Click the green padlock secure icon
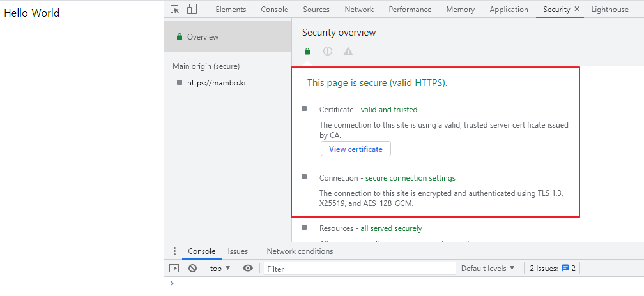The width and height of the screenshot is (644, 296). point(307,52)
